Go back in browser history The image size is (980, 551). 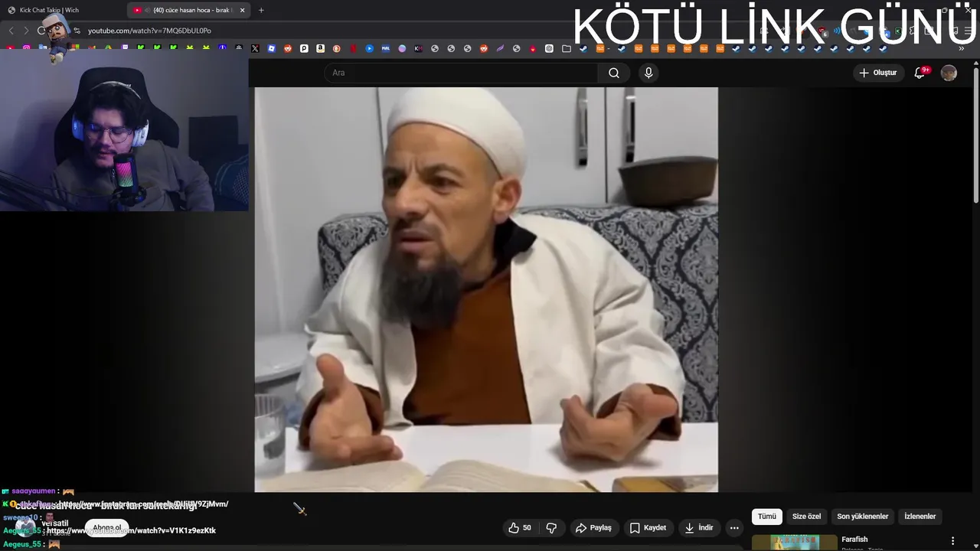click(11, 31)
